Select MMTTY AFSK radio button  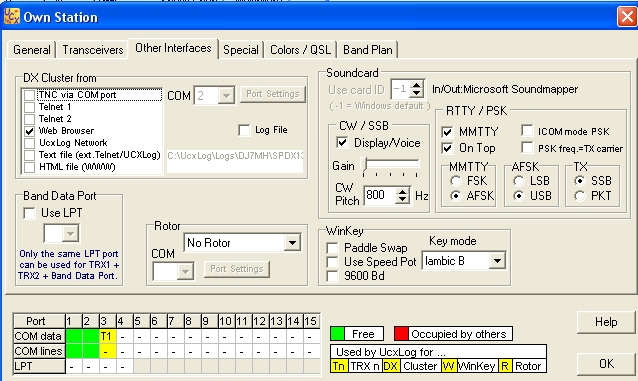pos(456,196)
